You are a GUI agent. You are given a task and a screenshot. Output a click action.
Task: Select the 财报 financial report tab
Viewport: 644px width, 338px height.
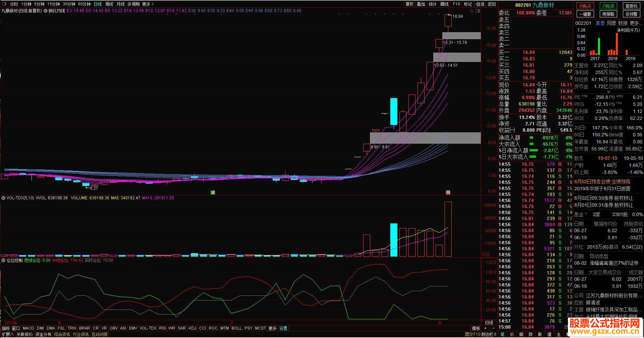[623, 23]
